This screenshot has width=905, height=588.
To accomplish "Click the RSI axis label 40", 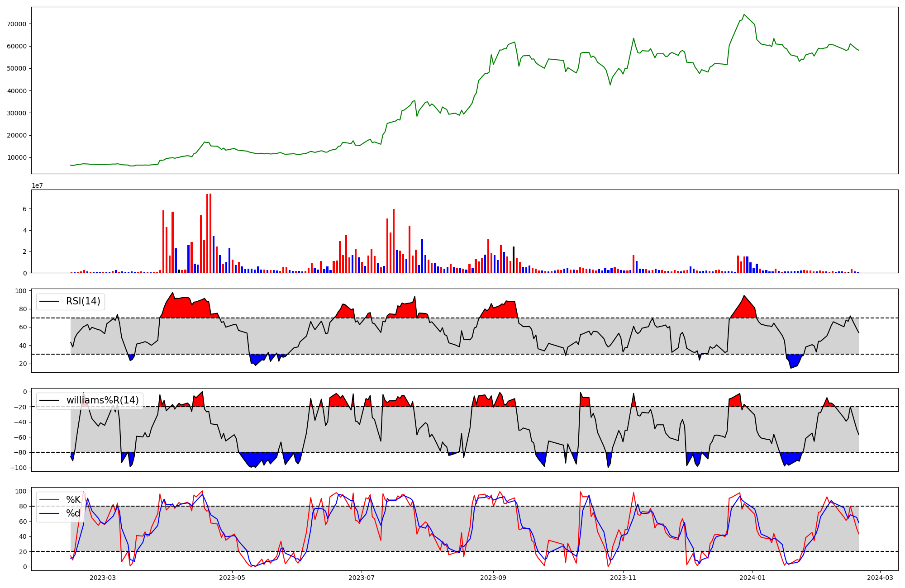I will coord(23,346).
